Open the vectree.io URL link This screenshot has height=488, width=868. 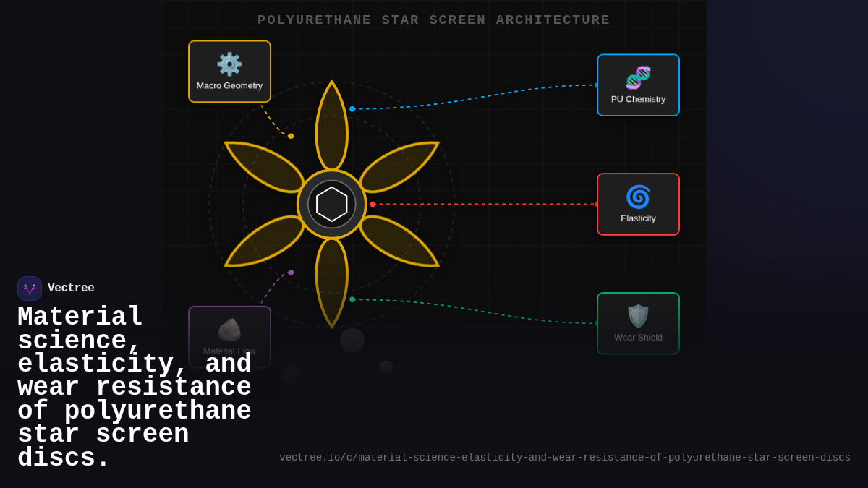pyautogui.click(x=564, y=458)
